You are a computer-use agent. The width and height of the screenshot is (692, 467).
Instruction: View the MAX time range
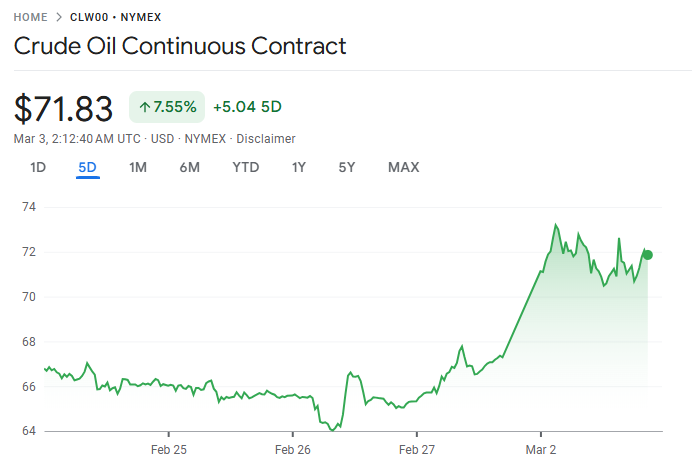pyautogui.click(x=403, y=167)
